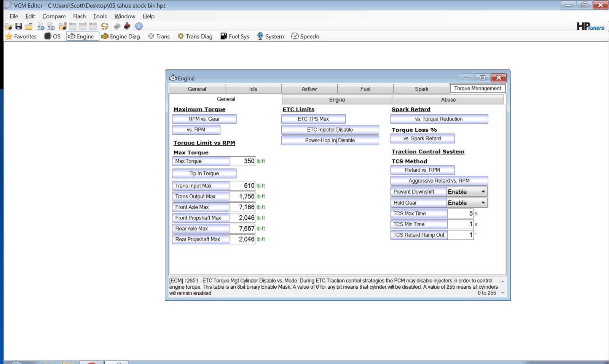Open a tune file with the folder icon
This screenshot has height=364, width=609.
(8, 26)
